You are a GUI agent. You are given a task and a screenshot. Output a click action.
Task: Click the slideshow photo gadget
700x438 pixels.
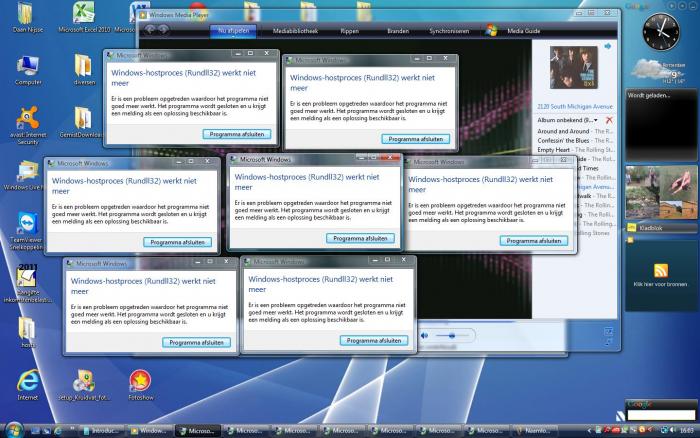[661, 192]
